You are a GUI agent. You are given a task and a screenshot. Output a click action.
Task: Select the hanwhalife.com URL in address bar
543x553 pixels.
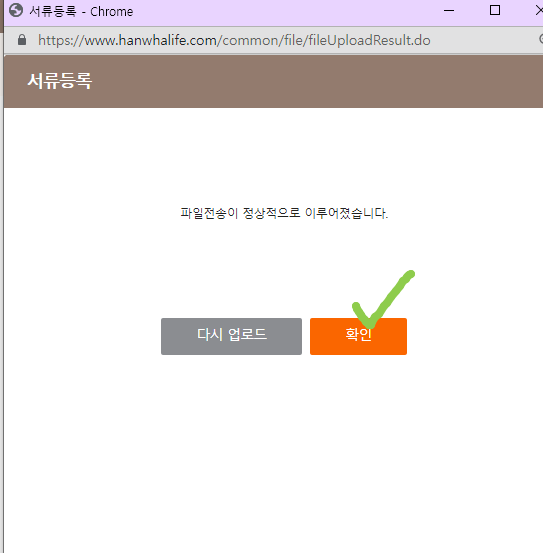[234, 40]
